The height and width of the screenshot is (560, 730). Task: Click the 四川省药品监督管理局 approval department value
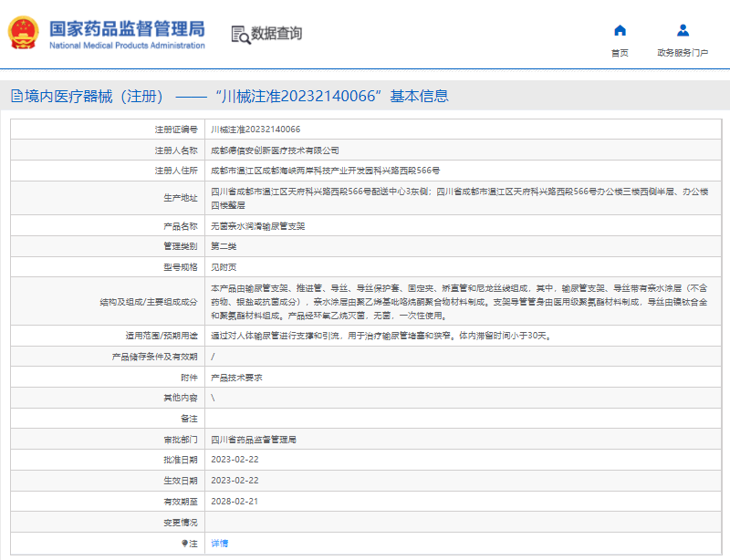click(x=254, y=440)
